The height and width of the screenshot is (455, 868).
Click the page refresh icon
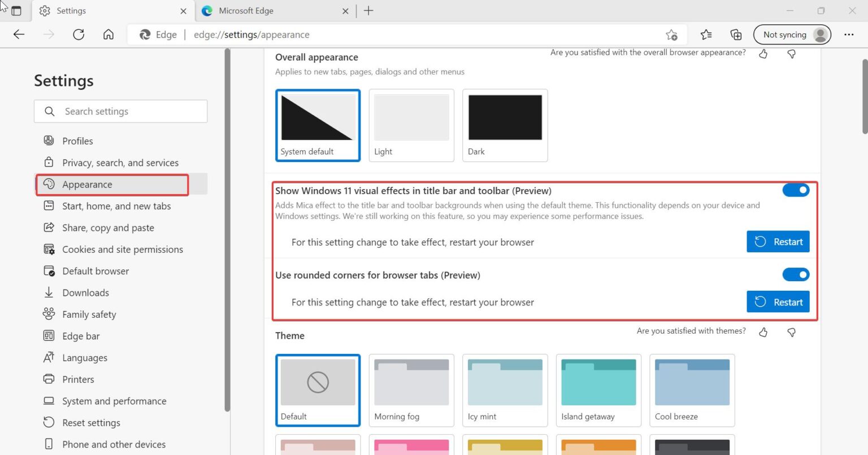pos(79,34)
